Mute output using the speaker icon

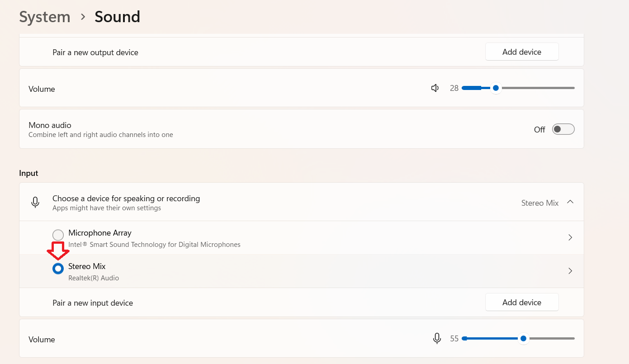(x=435, y=88)
